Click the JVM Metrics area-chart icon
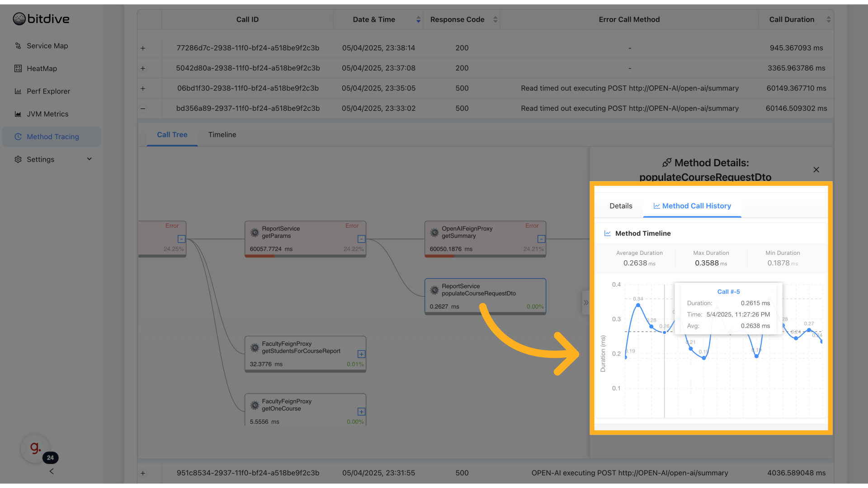868x488 pixels. pyautogui.click(x=18, y=114)
